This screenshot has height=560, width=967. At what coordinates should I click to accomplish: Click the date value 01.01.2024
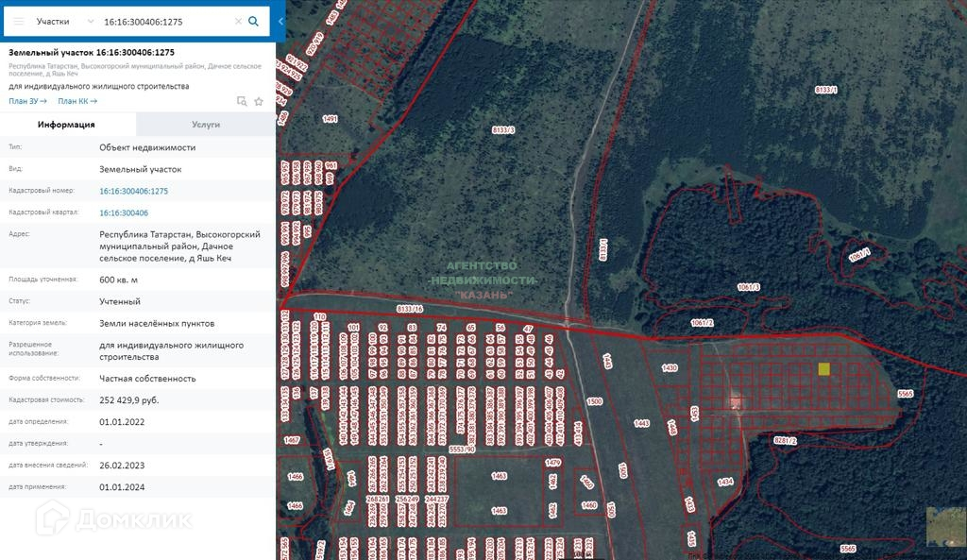click(x=122, y=487)
